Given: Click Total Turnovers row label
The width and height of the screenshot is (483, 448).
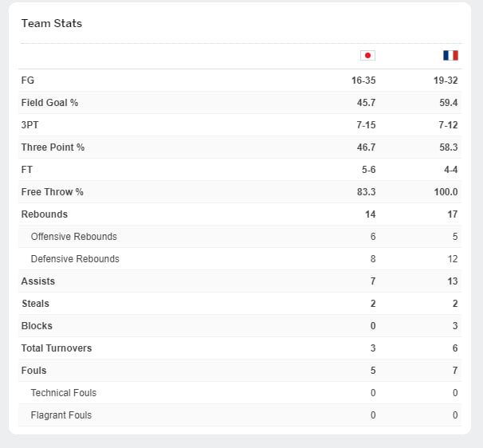Looking at the screenshot, I should pyautogui.click(x=57, y=348).
